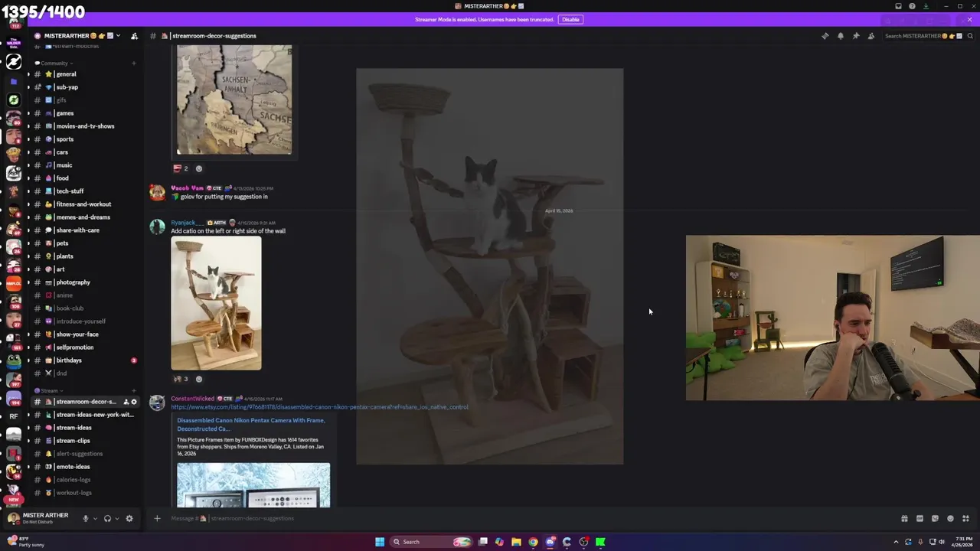980x551 pixels.
Task: Add reaction beside the 2-count emoji
Action: [x=199, y=168]
